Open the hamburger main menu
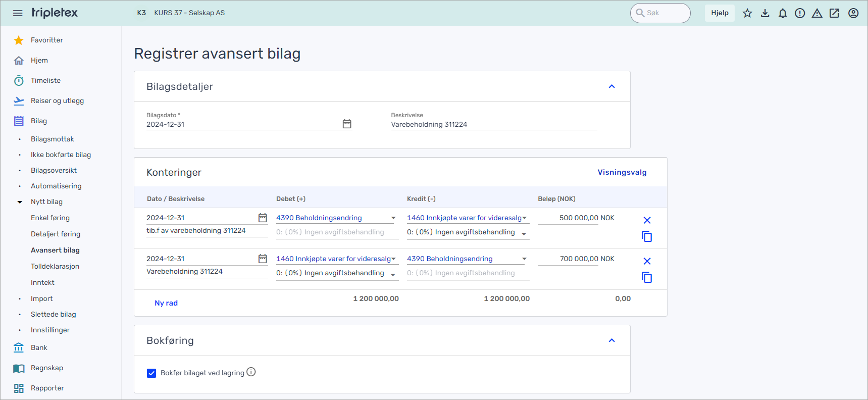Screen dimensions: 868x400 pyautogui.click(x=18, y=13)
